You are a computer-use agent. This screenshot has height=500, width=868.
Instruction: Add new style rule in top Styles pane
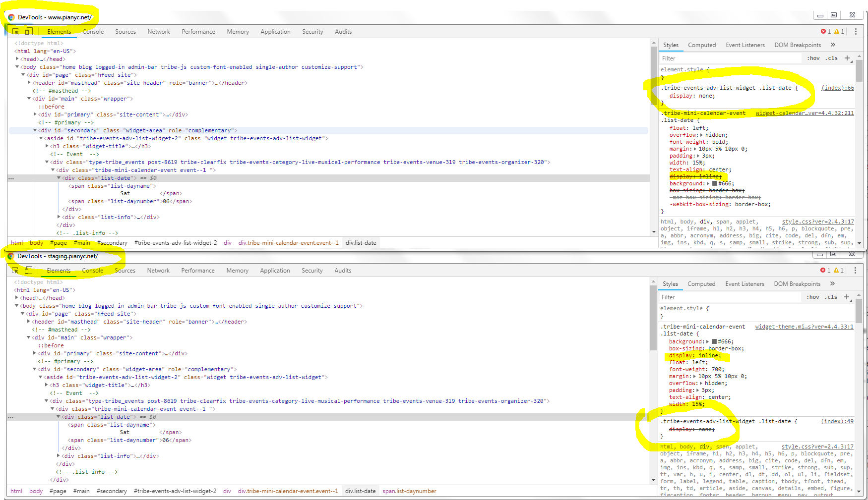[x=847, y=58]
